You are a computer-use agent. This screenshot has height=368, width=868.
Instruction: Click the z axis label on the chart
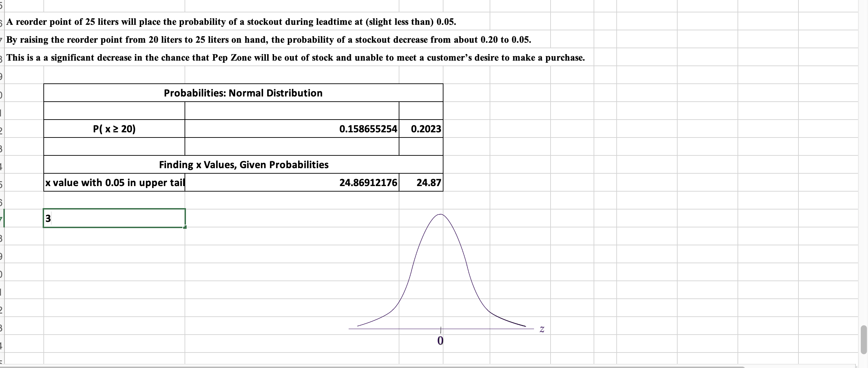point(541,329)
